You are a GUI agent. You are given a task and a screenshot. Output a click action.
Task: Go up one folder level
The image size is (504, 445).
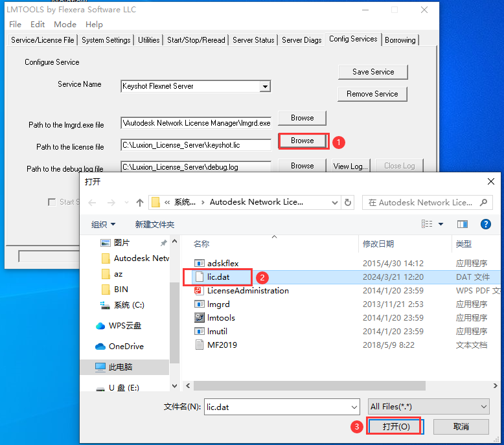[139, 203]
